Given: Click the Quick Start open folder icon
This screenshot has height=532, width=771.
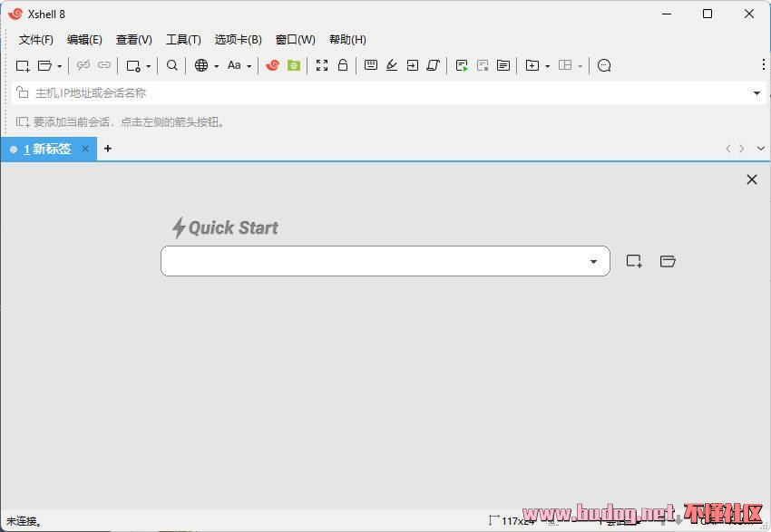Looking at the screenshot, I should coord(668,261).
